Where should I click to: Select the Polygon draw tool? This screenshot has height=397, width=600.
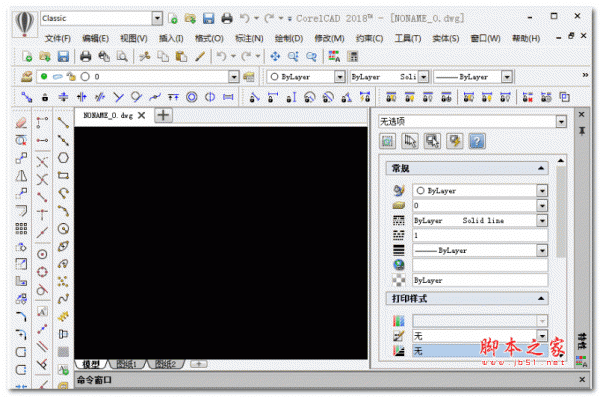(x=63, y=158)
